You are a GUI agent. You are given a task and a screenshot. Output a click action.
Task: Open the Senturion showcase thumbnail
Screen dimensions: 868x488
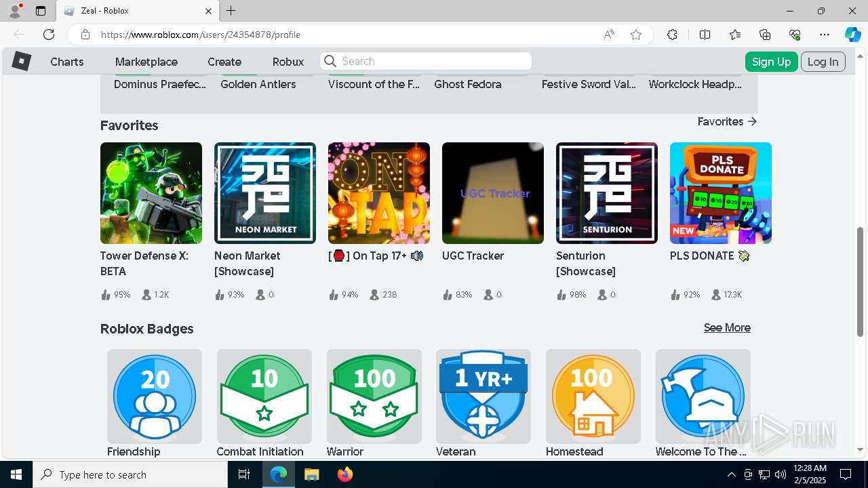[x=607, y=193]
